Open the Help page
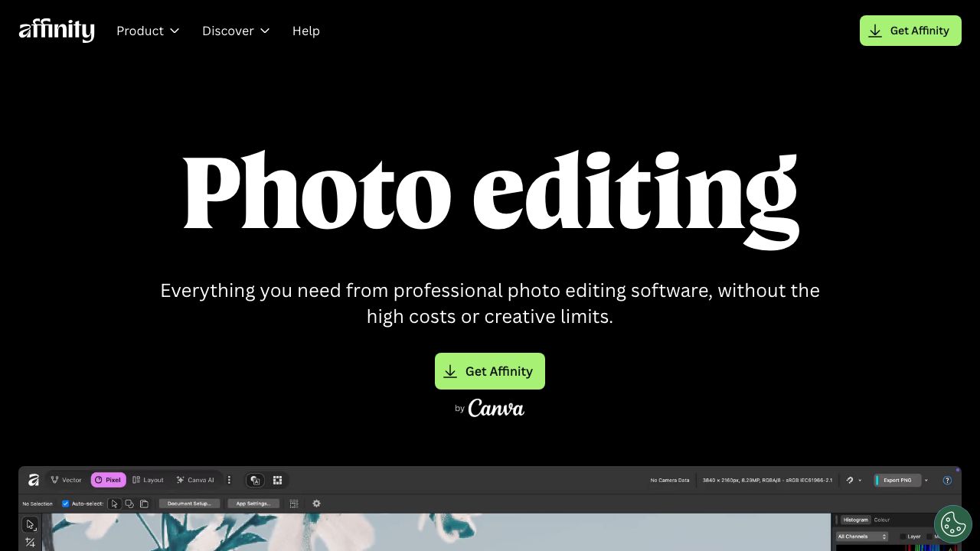The width and height of the screenshot is (980, 551). [306, 31]
